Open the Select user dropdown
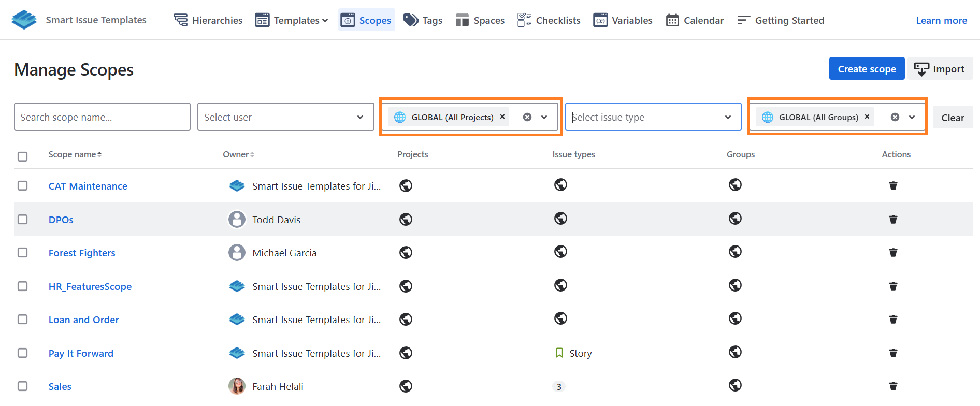 coord(285,117)
